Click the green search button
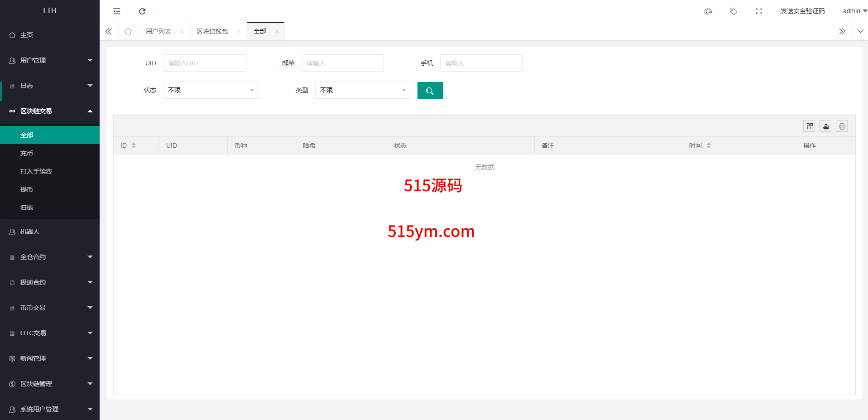 tap(430, 91)
